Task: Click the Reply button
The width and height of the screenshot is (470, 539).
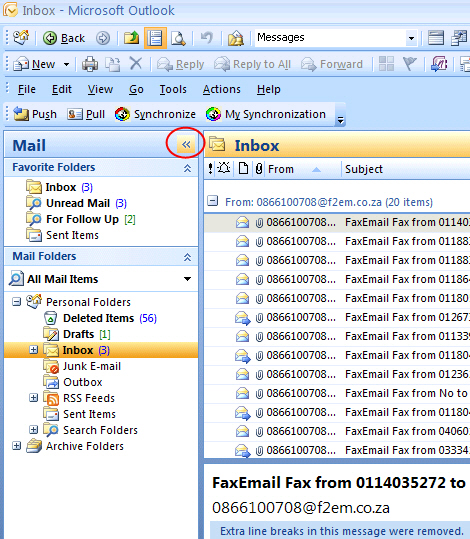Action: [181, 64]
